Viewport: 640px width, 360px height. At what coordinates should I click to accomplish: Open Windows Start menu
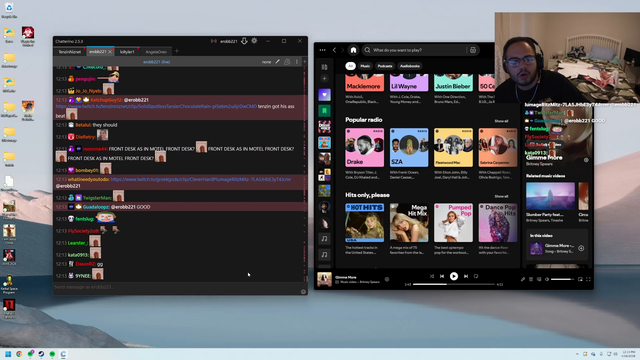pos(8,354)
